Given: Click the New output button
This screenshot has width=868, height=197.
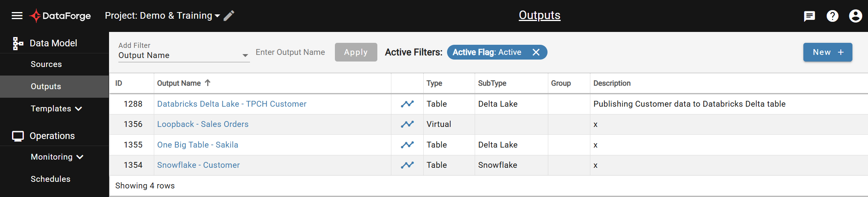Looking at the screenshot, I should pos(828,52).
